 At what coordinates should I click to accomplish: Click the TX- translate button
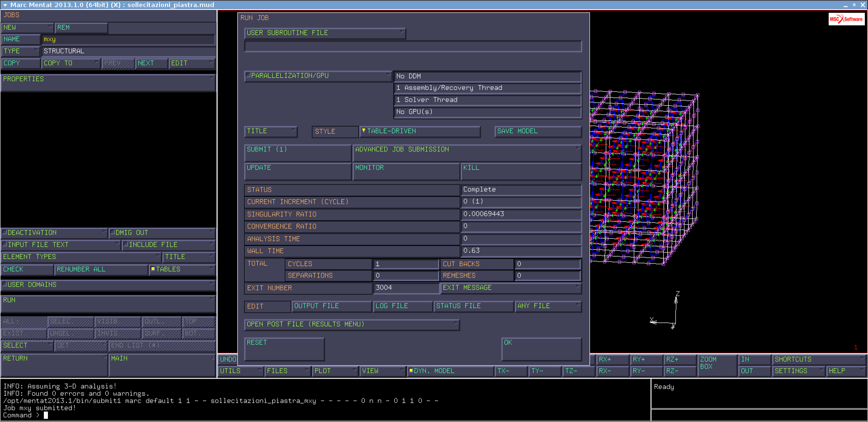(510, 371)
